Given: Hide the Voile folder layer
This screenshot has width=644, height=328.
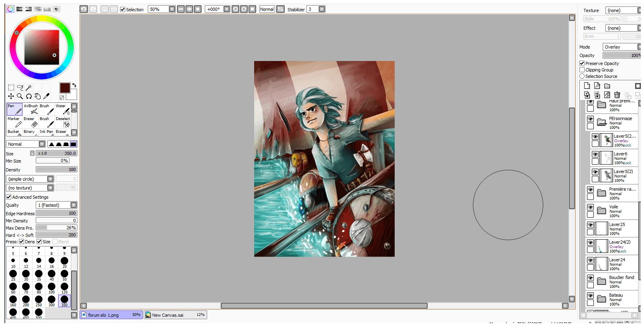Looking at the screenshot, I should pos(590,207).
